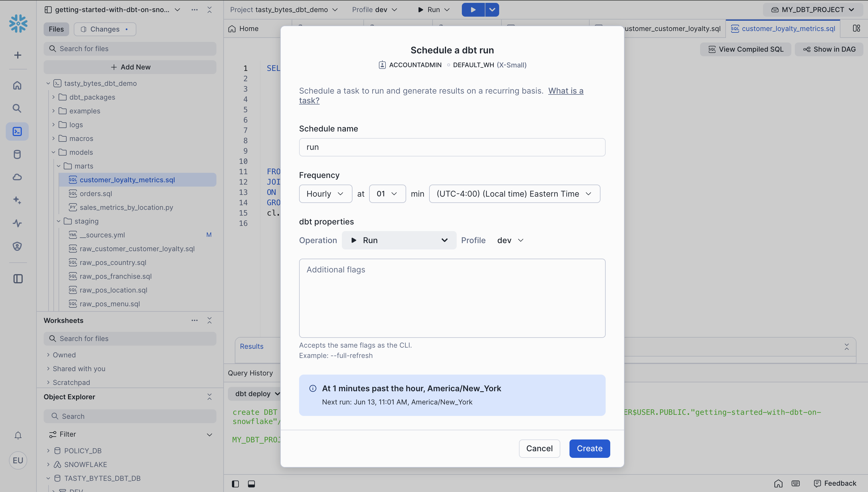Open the workspace more options ellipsis
The height and width of the screenshot is (492, 868).
point(195,9)
